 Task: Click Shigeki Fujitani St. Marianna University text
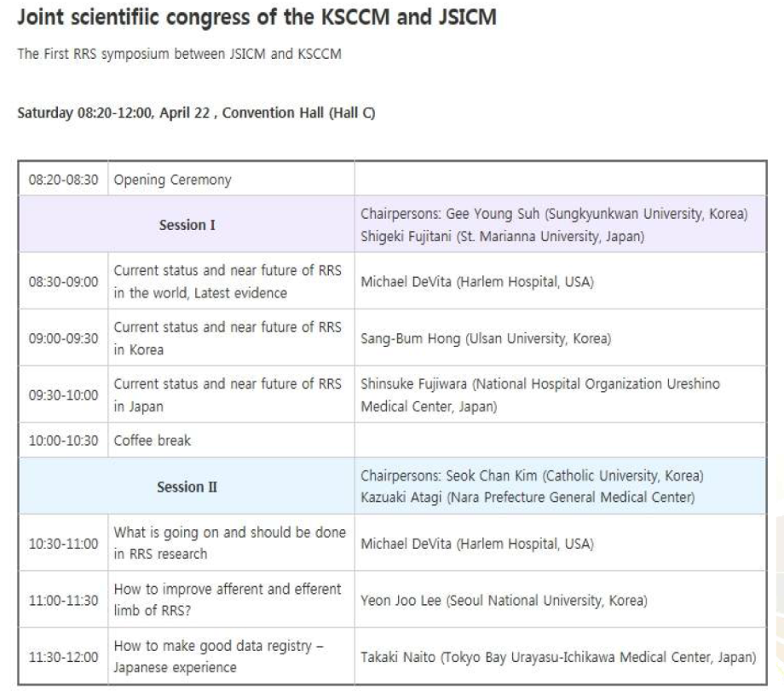tap(503, 236)
